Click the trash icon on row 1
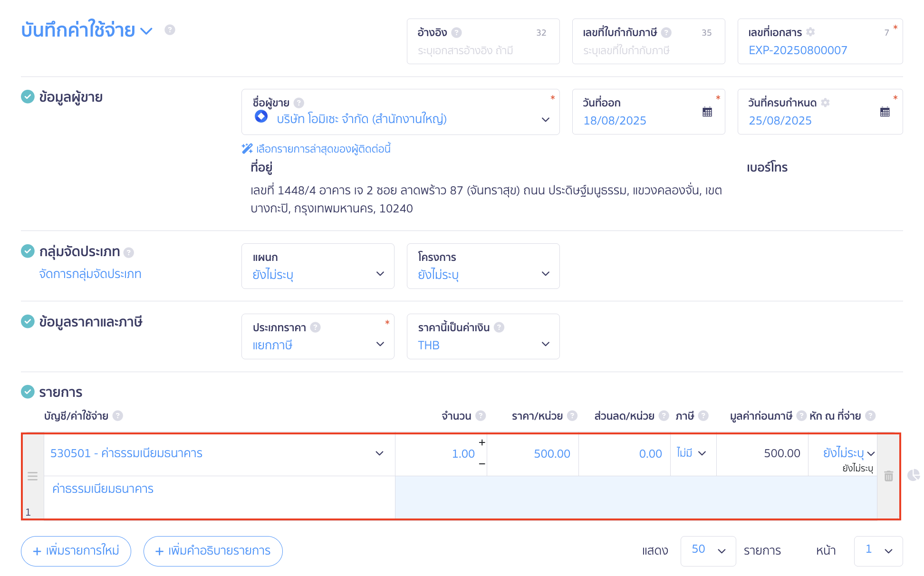 (888, 476)
